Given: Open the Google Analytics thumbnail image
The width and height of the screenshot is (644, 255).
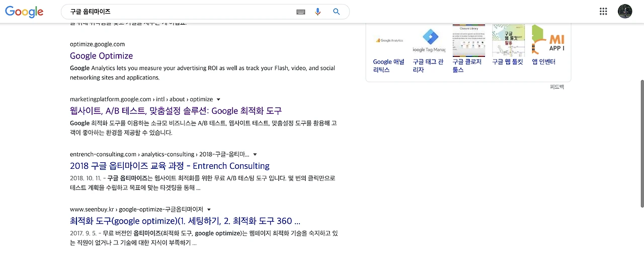Looking at the screenshot, I should [x=389, y=40].
